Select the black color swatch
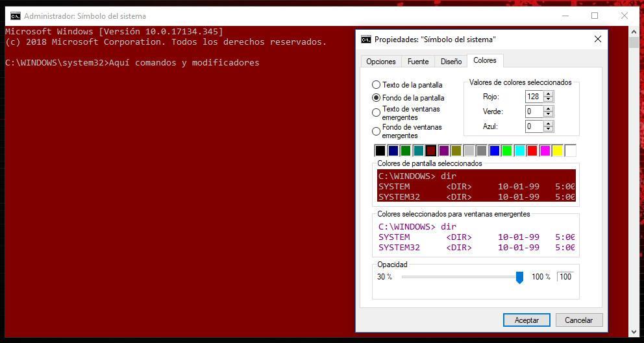 [380, 150]
